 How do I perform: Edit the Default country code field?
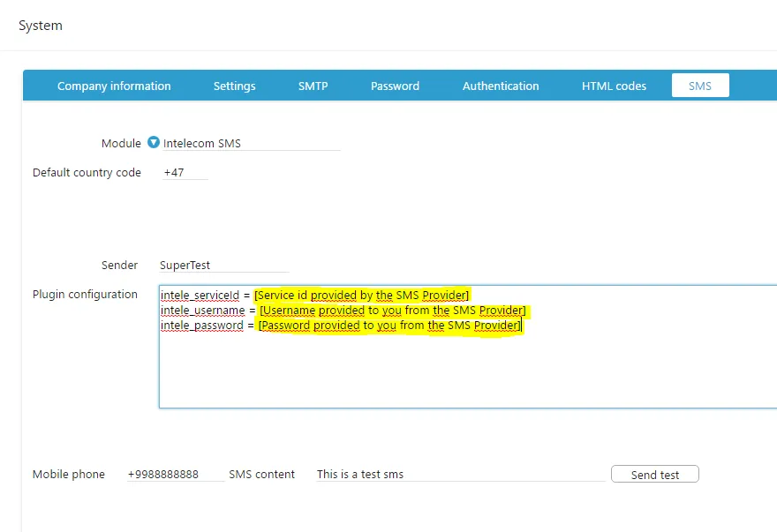pyautogui.click(x=185, y=172)
